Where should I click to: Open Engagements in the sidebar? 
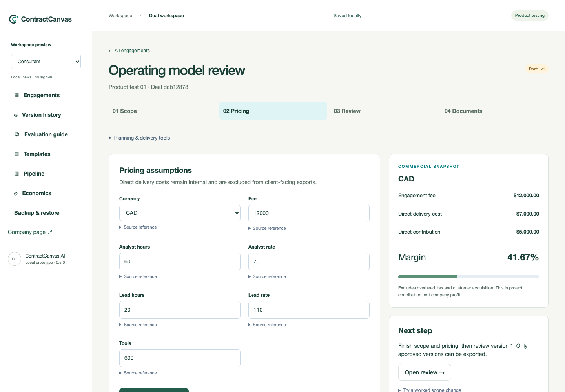point(42,95)
